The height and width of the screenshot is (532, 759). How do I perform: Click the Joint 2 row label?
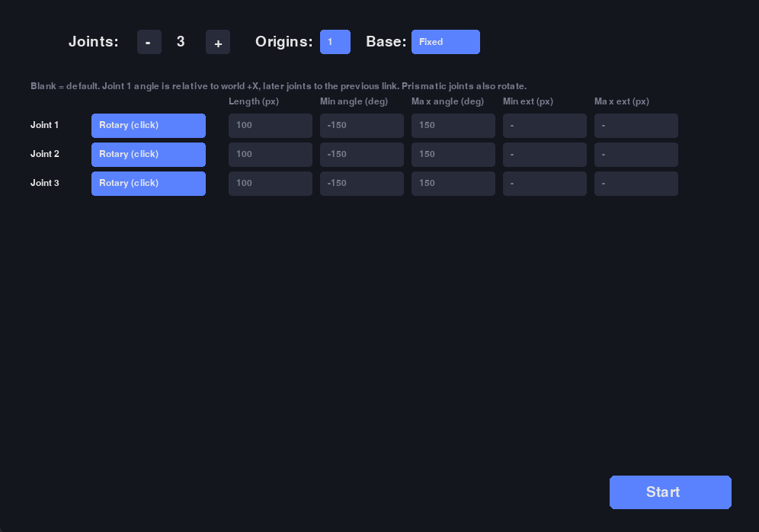click(x=44, y=154)
